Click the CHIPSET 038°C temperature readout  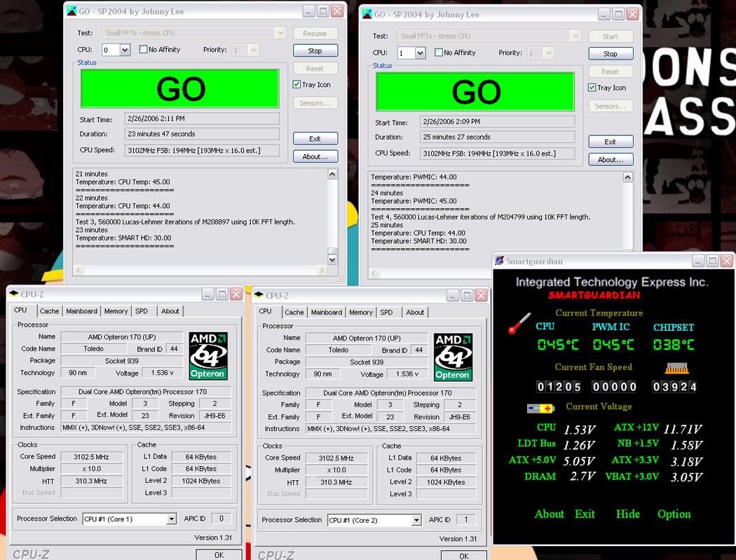674,345
